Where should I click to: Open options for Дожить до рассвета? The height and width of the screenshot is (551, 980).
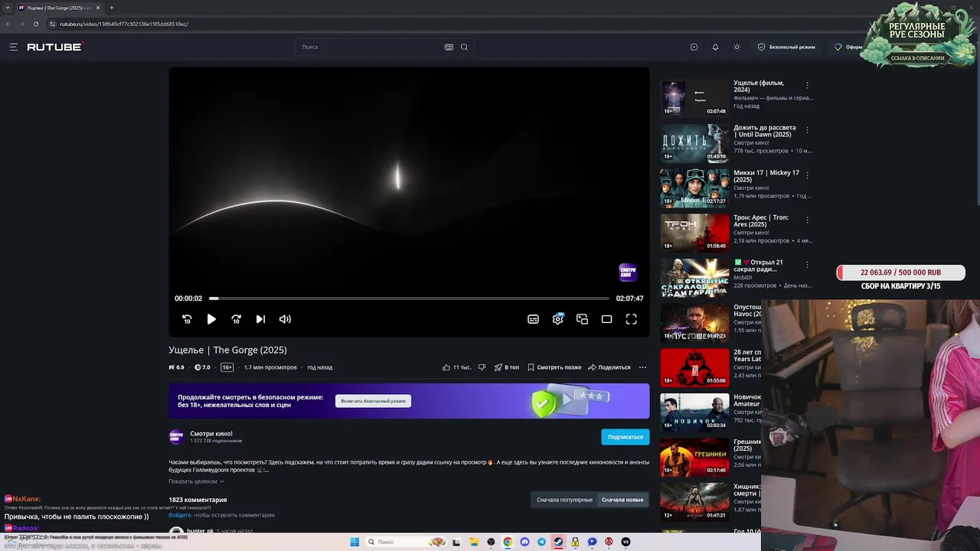pos(807,130)
